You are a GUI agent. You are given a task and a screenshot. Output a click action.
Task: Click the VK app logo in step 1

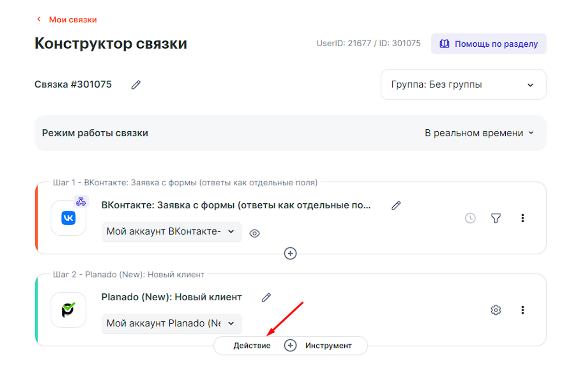click(69, 218)
